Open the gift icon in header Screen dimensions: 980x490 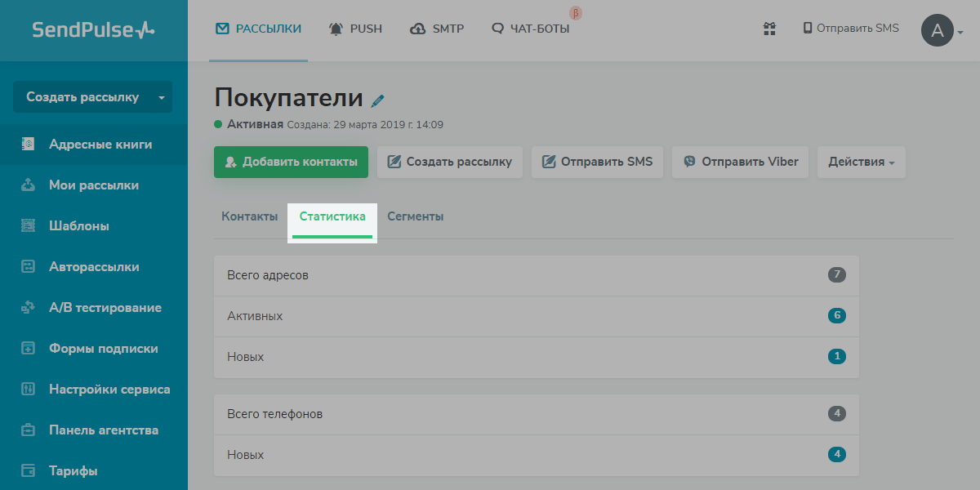(x=768, y=29)
